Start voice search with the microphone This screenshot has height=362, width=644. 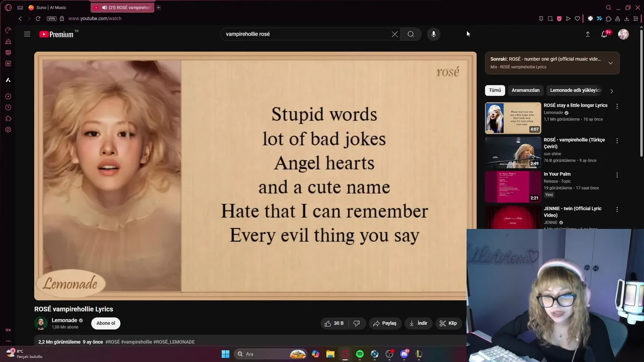click(x=434, y=34)
